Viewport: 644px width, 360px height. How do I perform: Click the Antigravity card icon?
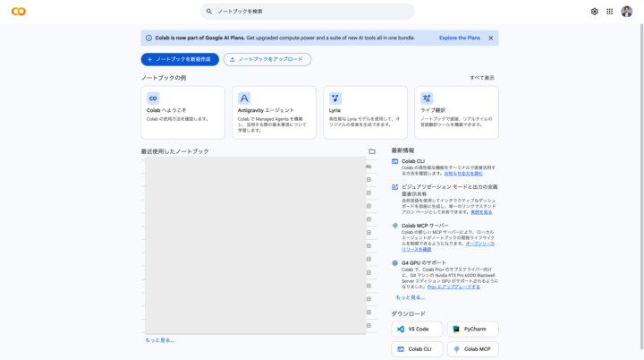click(244, 99)
